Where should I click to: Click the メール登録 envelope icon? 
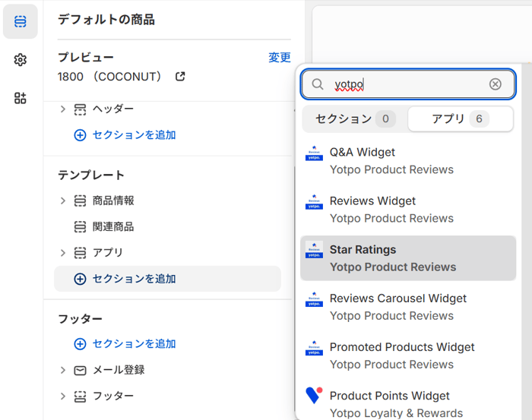(x=80, y=370)
